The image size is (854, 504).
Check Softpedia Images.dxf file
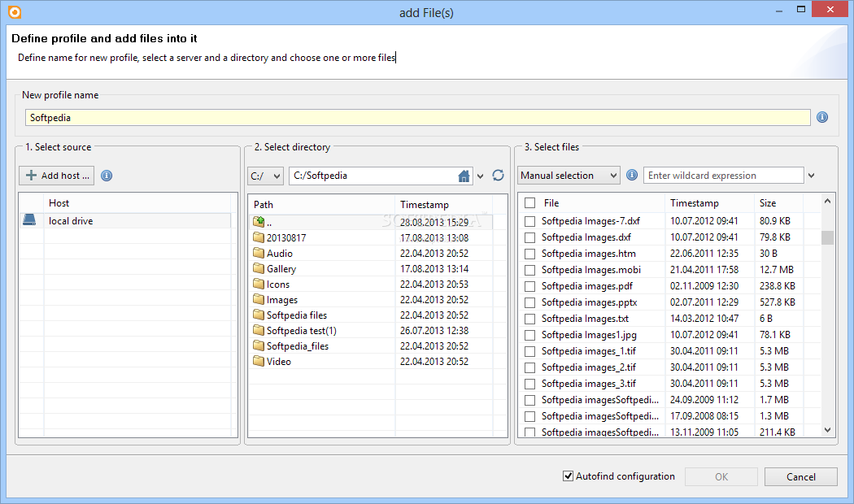[x=529, y=238]
